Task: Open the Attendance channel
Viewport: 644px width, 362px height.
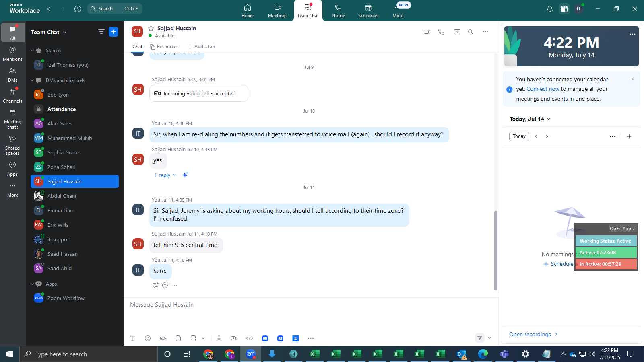Action: click(x=74, y=109)
